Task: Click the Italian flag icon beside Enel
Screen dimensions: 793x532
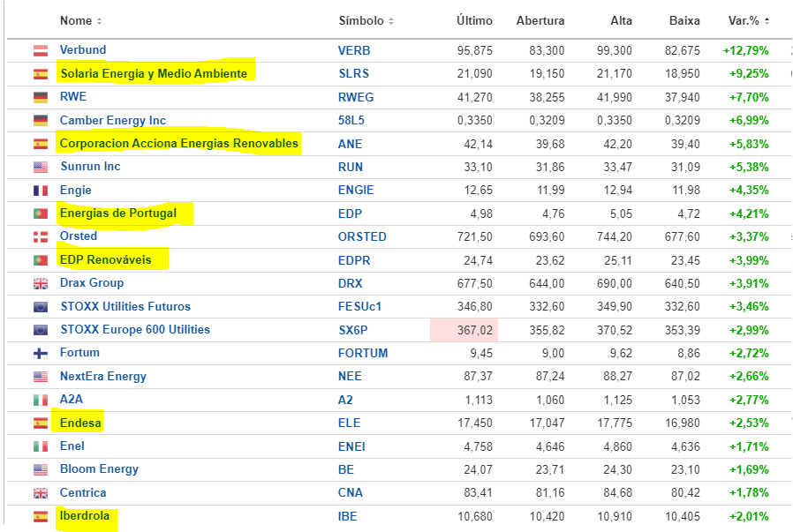Action: tap(41, 446)
